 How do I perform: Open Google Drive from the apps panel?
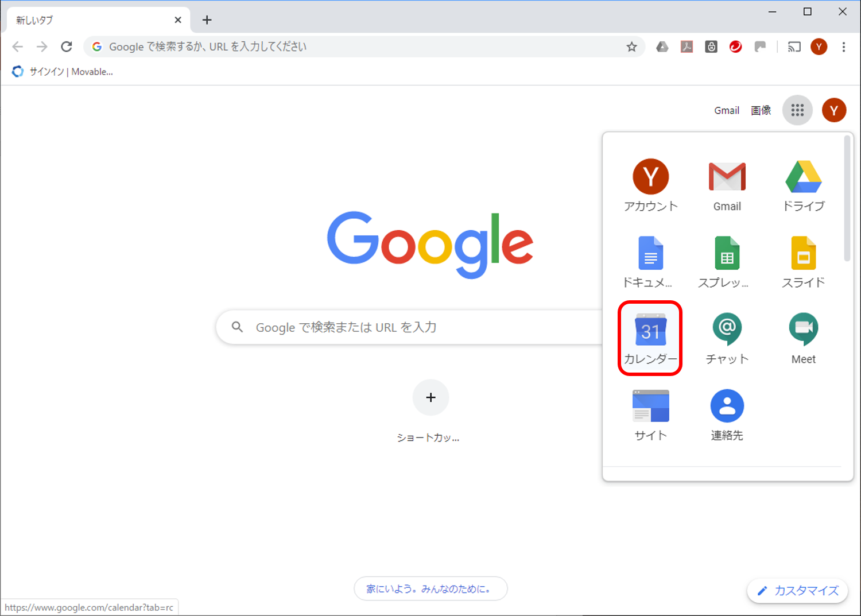pyautogui.click(x=803, y=185)
